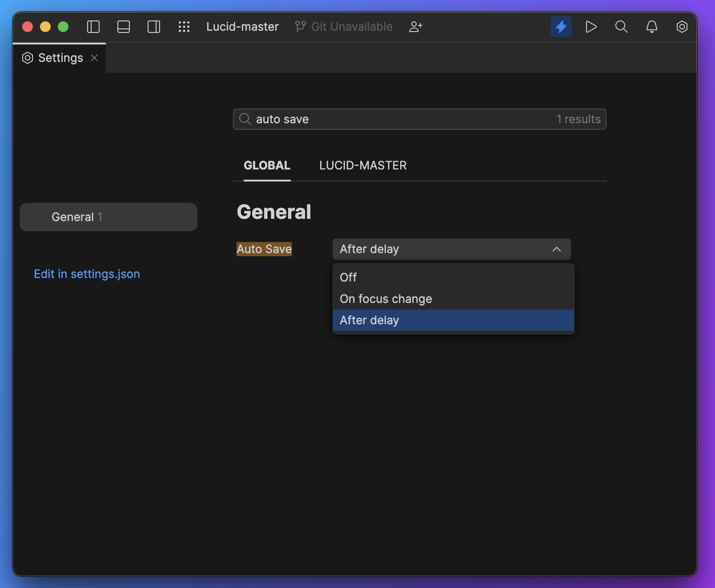The width and height of the screenshot is (715, 588).
Task: Pick After delay in the dropdown list
Action: pyautogui.click(x=369, y=320)
